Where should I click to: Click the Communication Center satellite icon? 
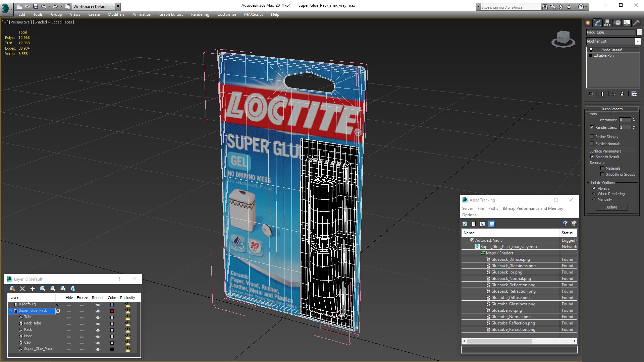pos(561,7)
